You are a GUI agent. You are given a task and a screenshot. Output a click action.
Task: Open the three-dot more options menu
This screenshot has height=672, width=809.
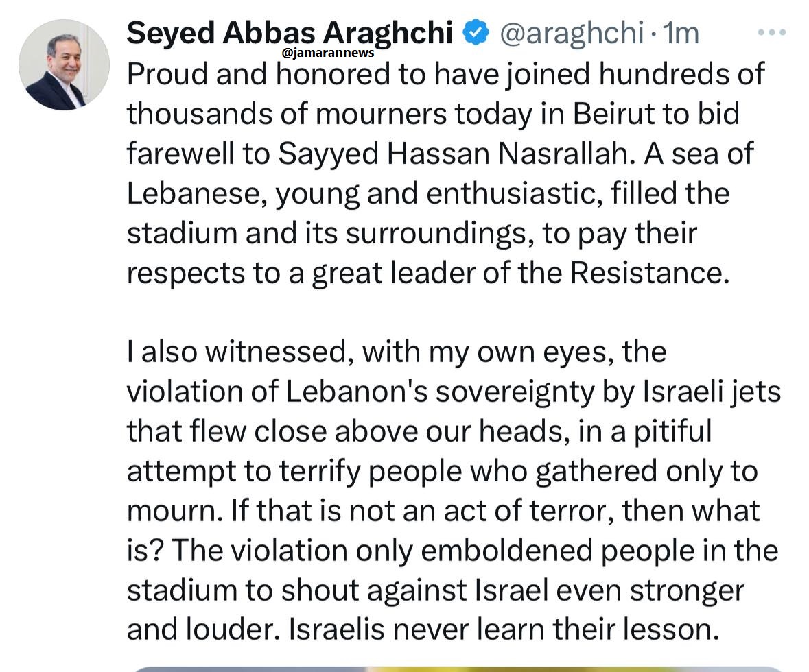tap(772, 32)
